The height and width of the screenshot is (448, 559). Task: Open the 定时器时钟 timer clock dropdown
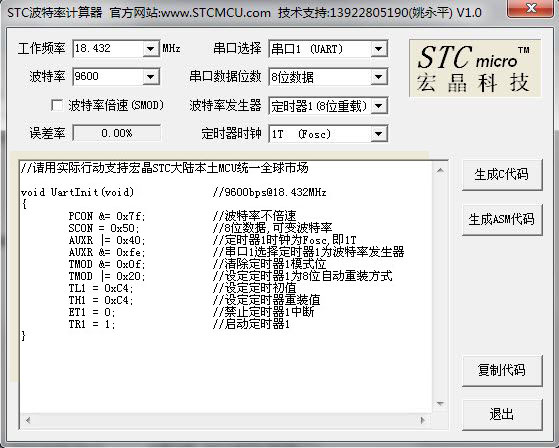pyautogui.click(x=379, y=134)
